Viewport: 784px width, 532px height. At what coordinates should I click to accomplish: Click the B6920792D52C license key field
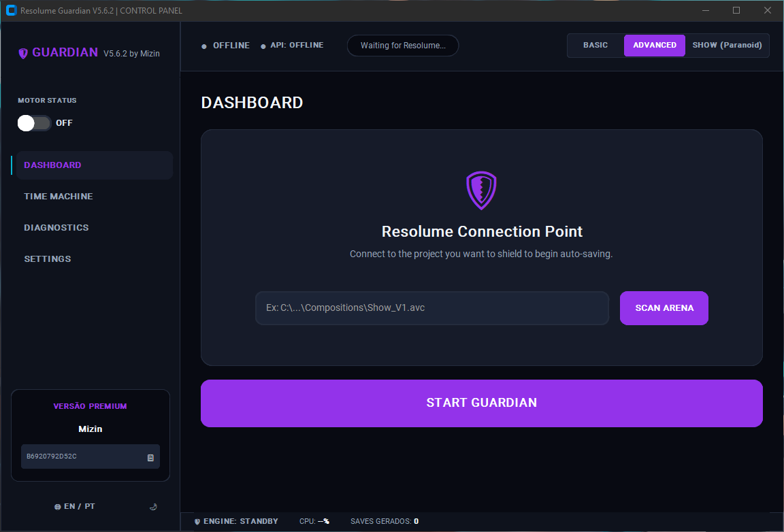click(x=91, y=456)
